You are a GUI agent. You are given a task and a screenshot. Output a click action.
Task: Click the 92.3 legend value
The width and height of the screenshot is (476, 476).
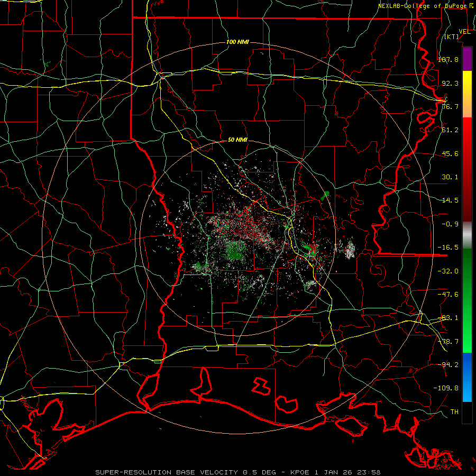(x=450, y=83)
